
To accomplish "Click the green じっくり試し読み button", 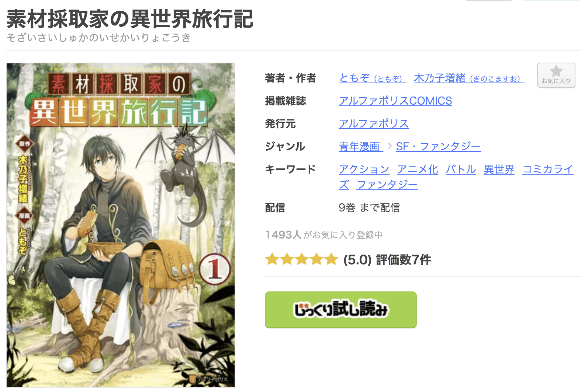I will 341,310.
